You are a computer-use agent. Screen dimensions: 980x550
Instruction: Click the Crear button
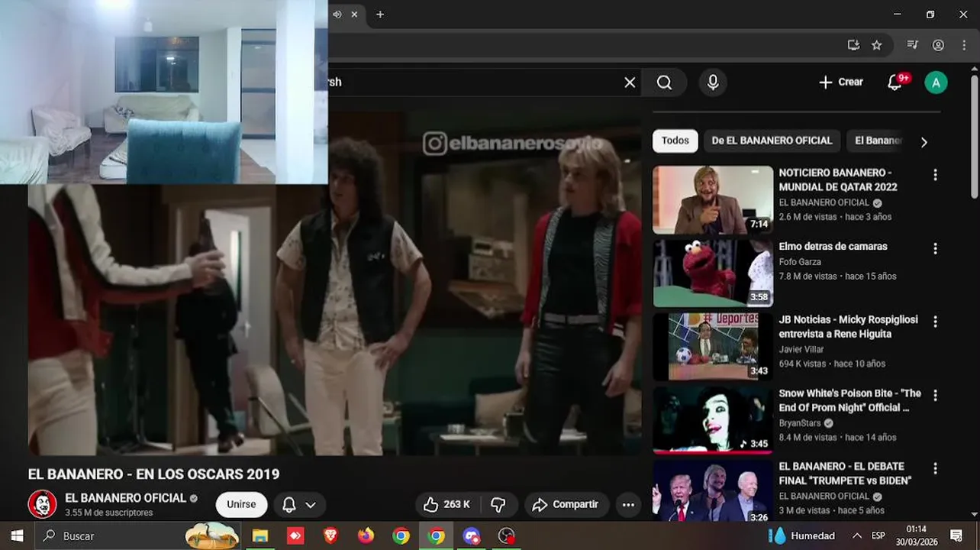(x=840, y=82)
